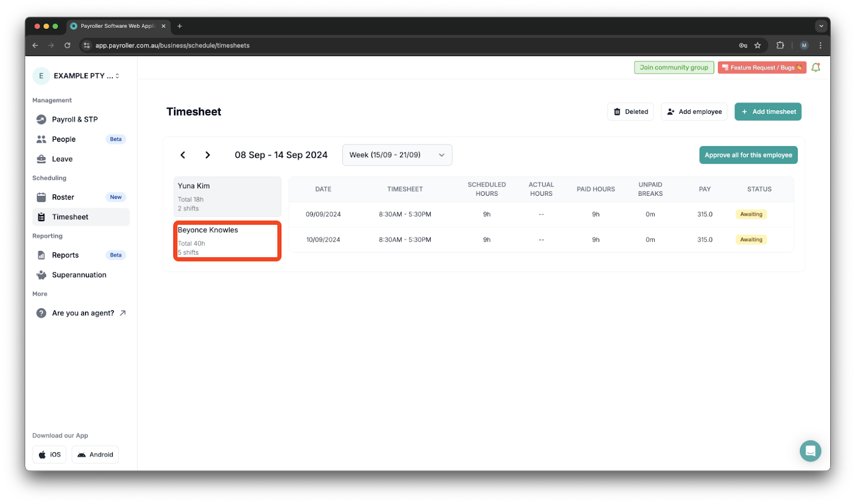Bookmark this page with star icon
856x504 pixels.
(x=758, y=45)
